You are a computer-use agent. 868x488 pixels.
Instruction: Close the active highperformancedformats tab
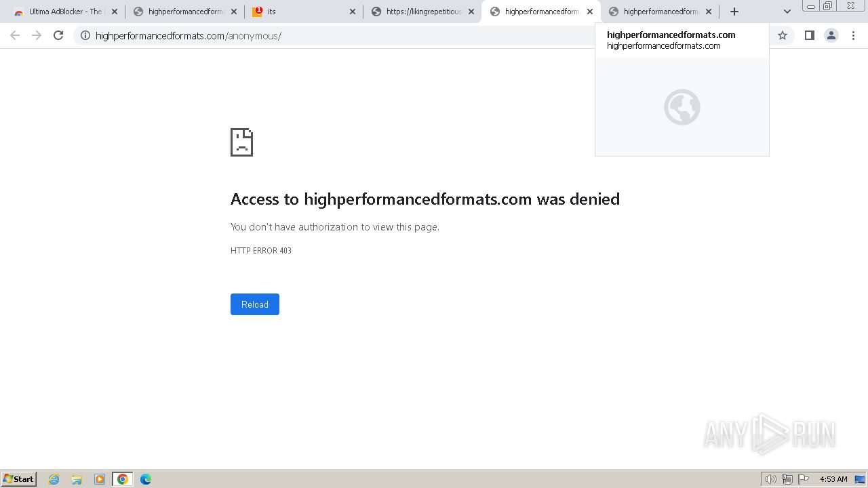click(x=590, y=12)
